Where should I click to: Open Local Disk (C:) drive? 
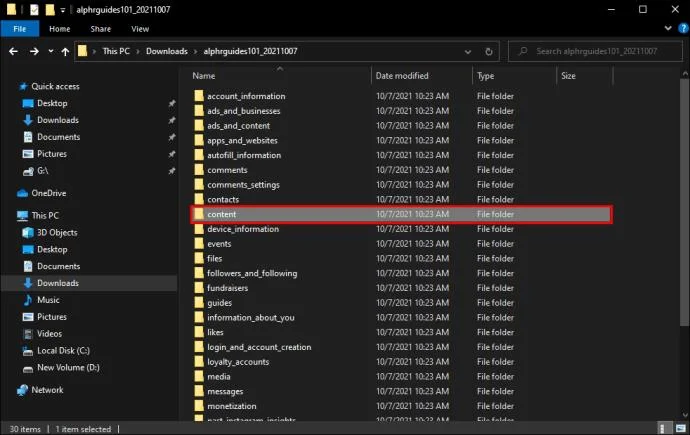tap(63, 351)
